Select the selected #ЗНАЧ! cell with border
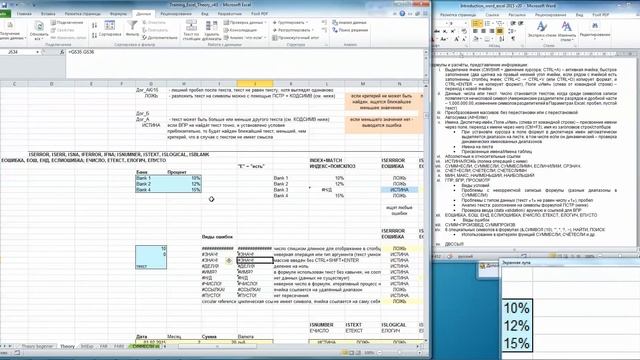This screenshot has width=640, height=360. pyautogui.click(x=255, y=260)
